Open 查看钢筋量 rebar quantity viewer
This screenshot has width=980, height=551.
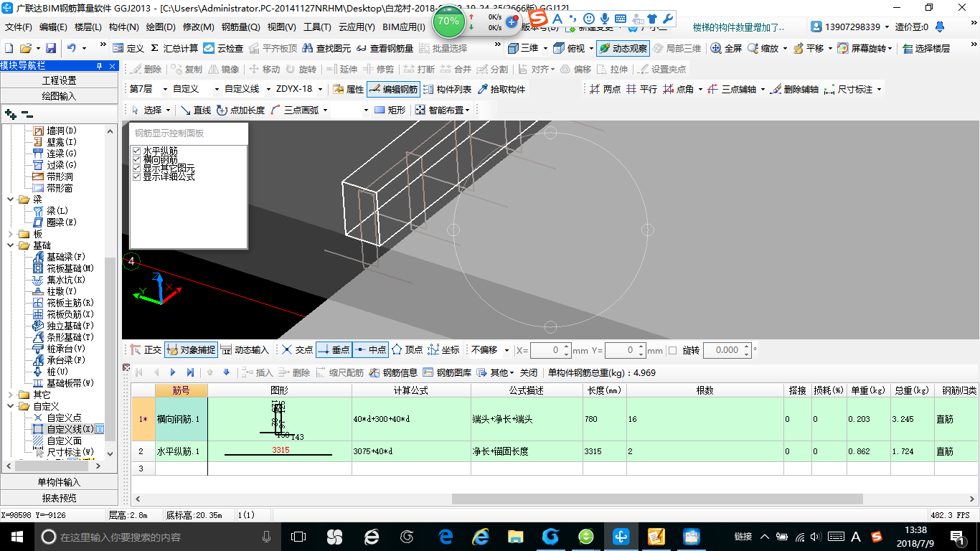coord(385,49)
